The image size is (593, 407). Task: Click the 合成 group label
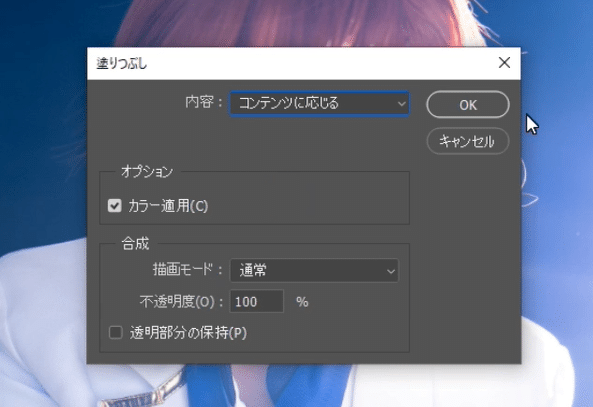[x=135, y=244]
